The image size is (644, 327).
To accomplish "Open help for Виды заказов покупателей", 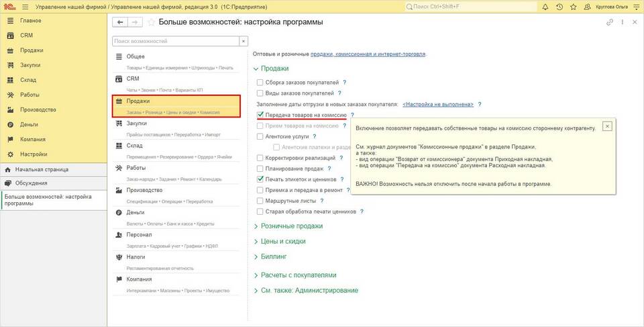I will tap(339, 93).
